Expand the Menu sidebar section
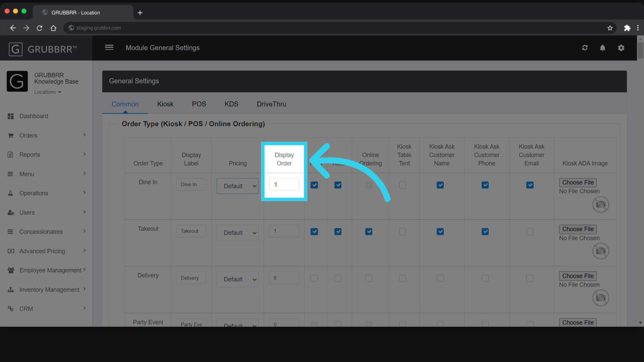The image size is (644, 362). point(84,174)
